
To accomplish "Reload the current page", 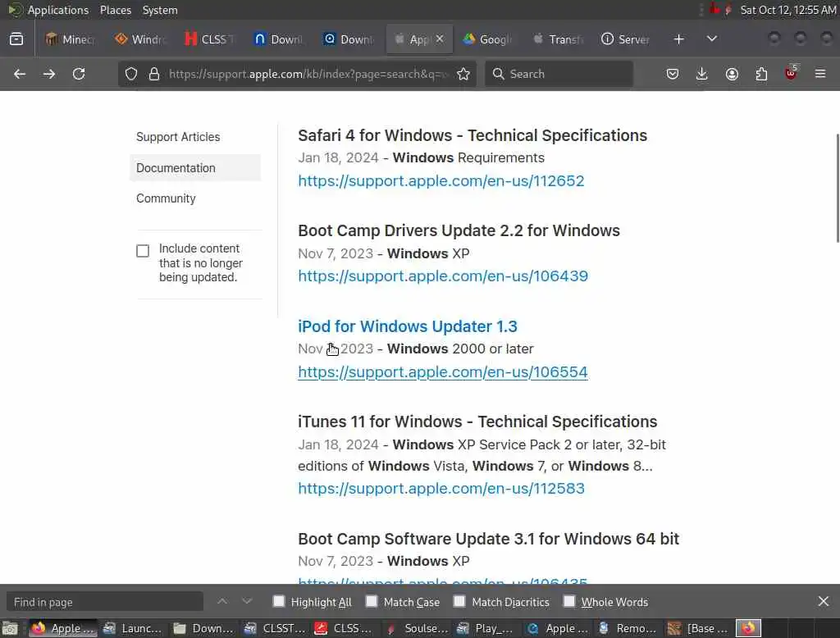I will coord(79,74).
